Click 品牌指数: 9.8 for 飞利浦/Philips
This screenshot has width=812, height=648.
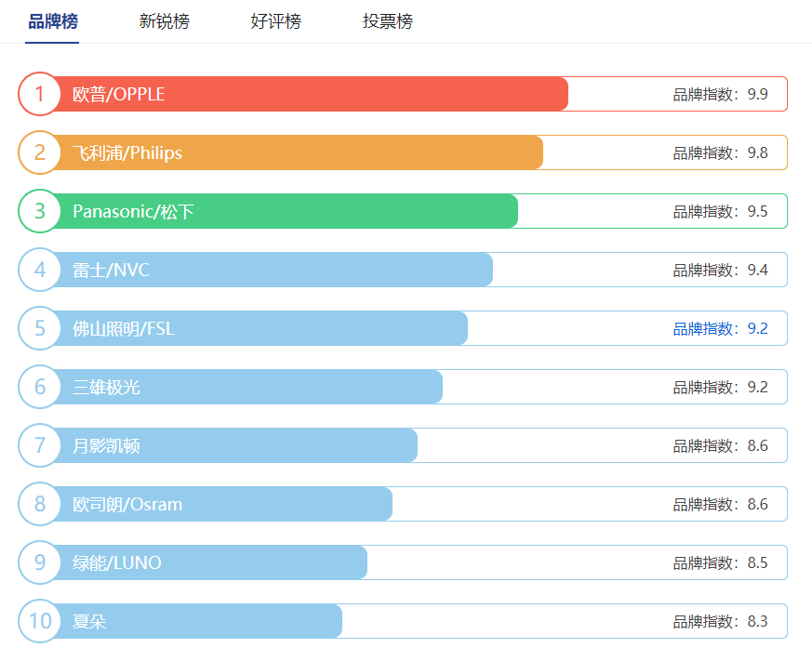pos(720,152)
